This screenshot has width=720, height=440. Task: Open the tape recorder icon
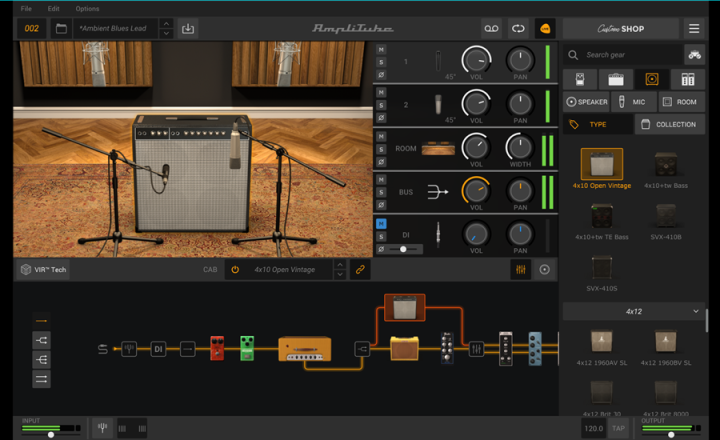click(x=491, y=28)
